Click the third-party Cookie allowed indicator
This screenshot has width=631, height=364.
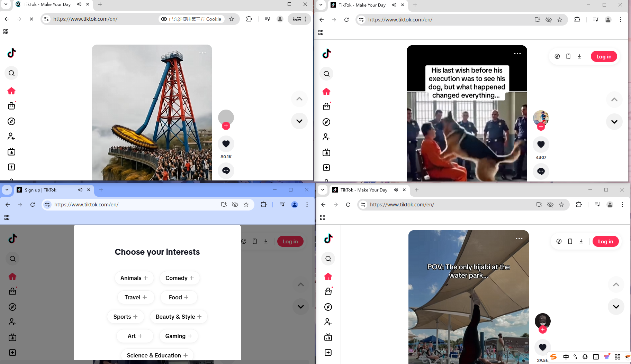click(x=191, y=19)
